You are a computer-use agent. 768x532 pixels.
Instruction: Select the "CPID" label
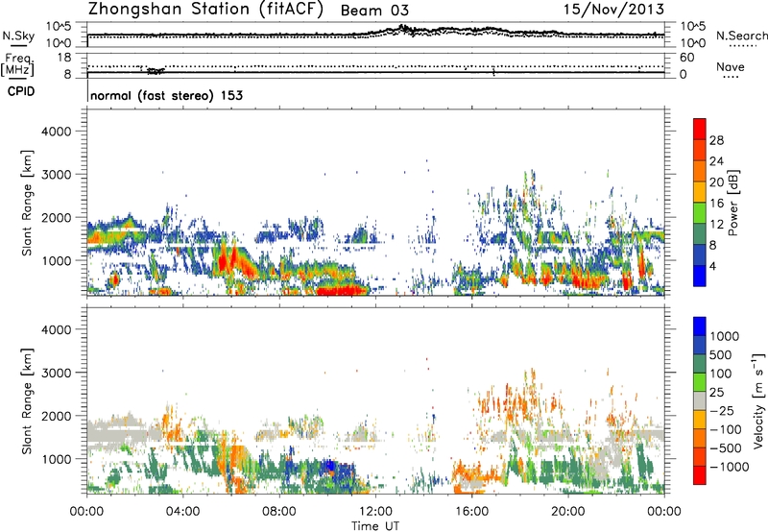point(21,91)
